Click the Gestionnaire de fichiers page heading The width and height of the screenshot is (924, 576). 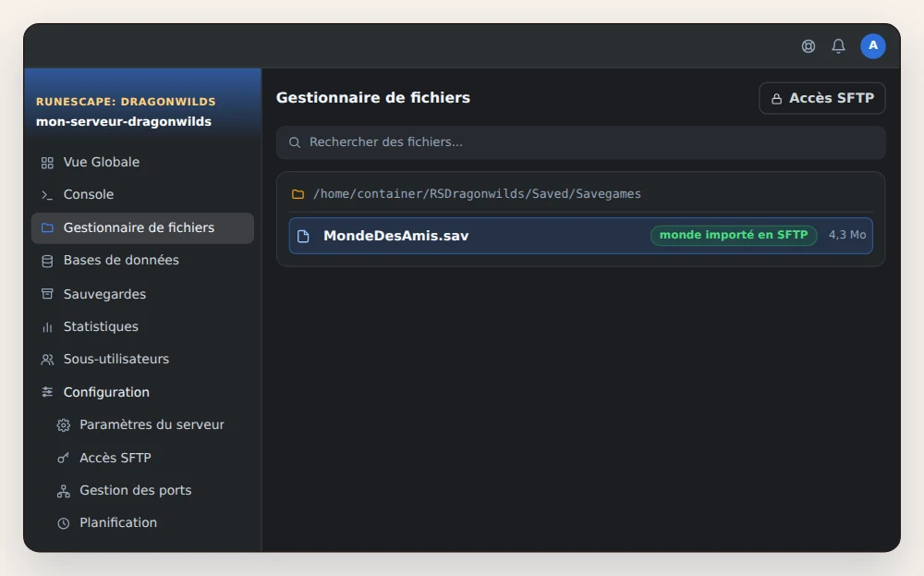tap(373, 98)
